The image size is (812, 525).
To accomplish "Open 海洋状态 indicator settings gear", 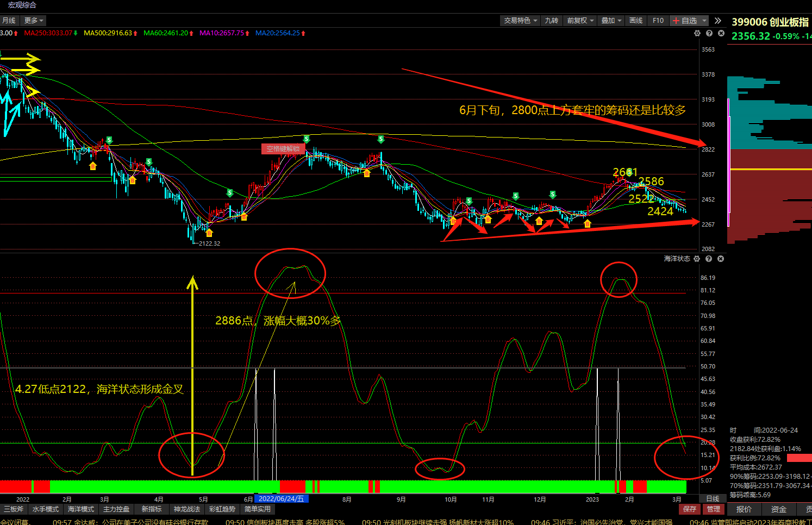I will (x=697, y=259).
